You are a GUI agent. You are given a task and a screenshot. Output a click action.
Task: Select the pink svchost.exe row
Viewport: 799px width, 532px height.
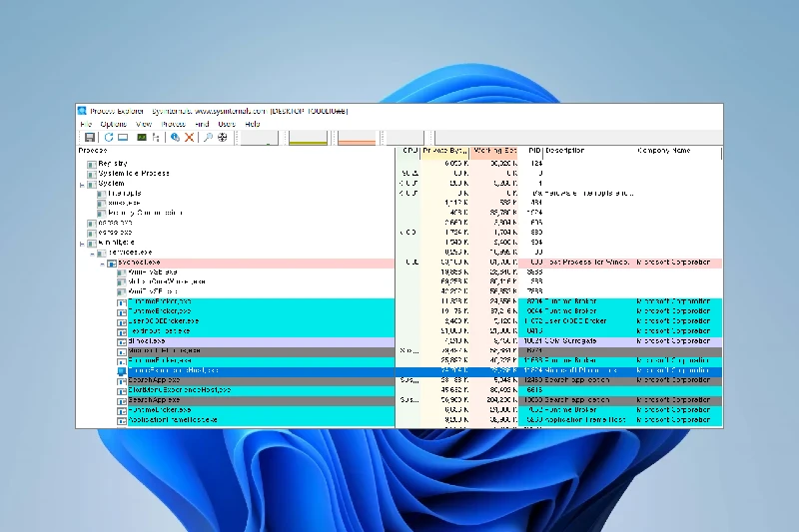point(399,263)
